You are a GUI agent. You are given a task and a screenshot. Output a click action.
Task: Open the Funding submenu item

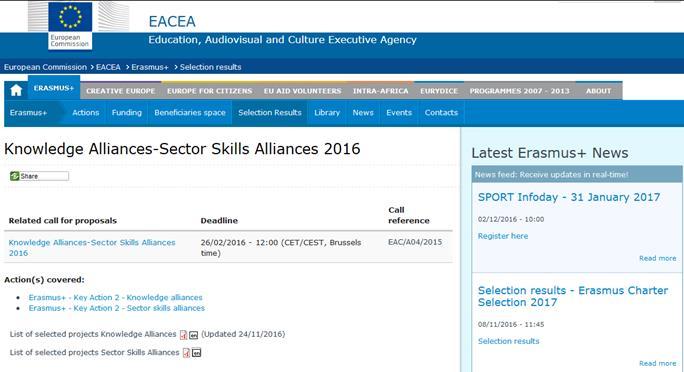click(127, 113)
